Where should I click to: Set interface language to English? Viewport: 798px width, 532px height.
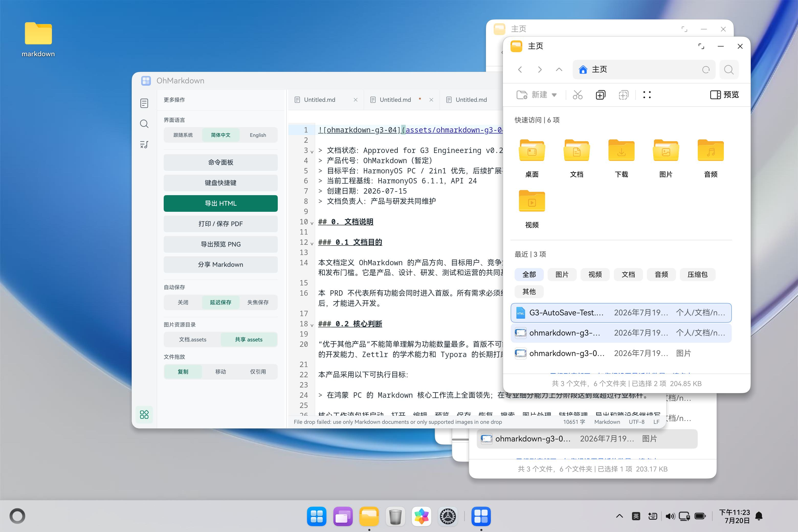tap(258, 135)
